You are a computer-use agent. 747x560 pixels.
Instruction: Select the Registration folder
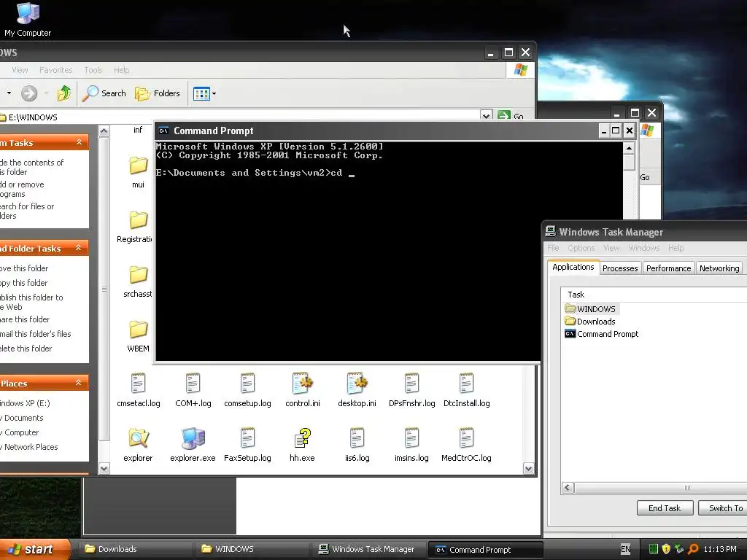135,227
